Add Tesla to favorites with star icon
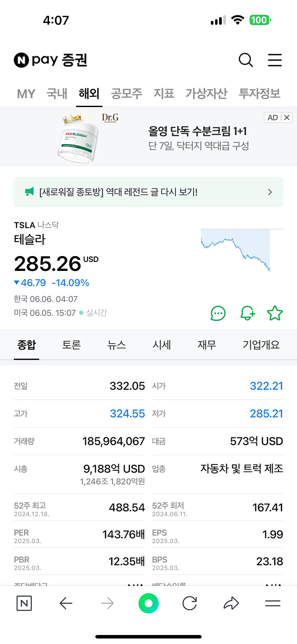This screenshot has width=297, height=644. pyautogui.click(x=275, y=313)
